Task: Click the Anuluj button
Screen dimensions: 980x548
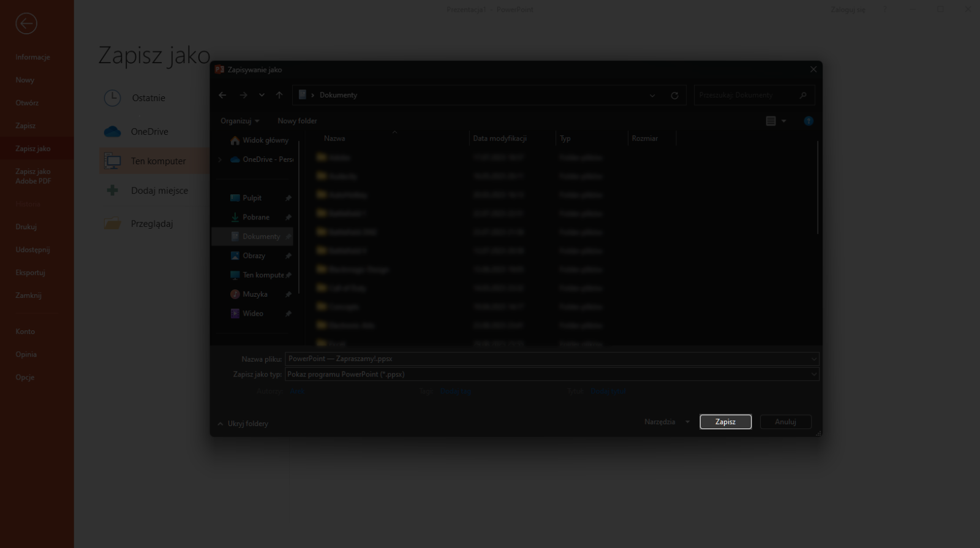Action: tap(786, 422)
